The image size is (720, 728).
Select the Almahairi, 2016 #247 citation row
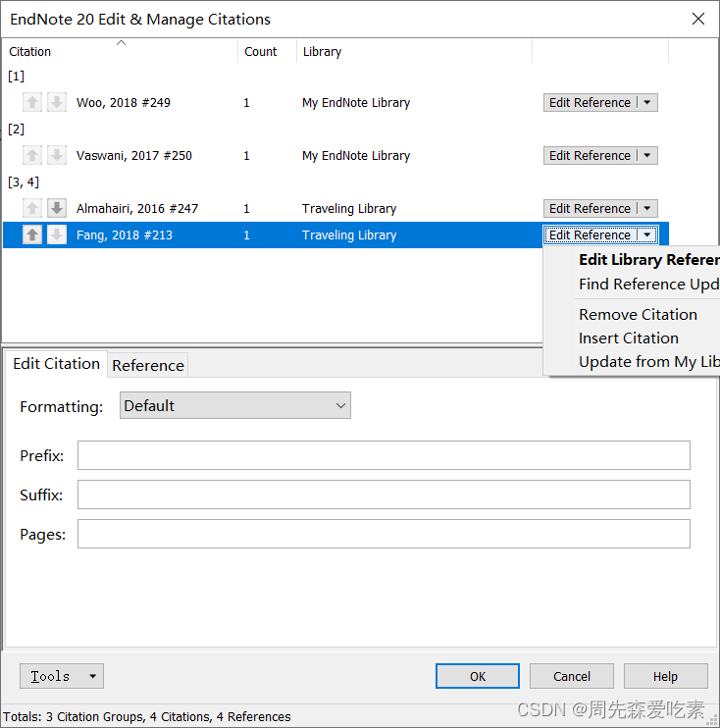(x=335, y=208)
